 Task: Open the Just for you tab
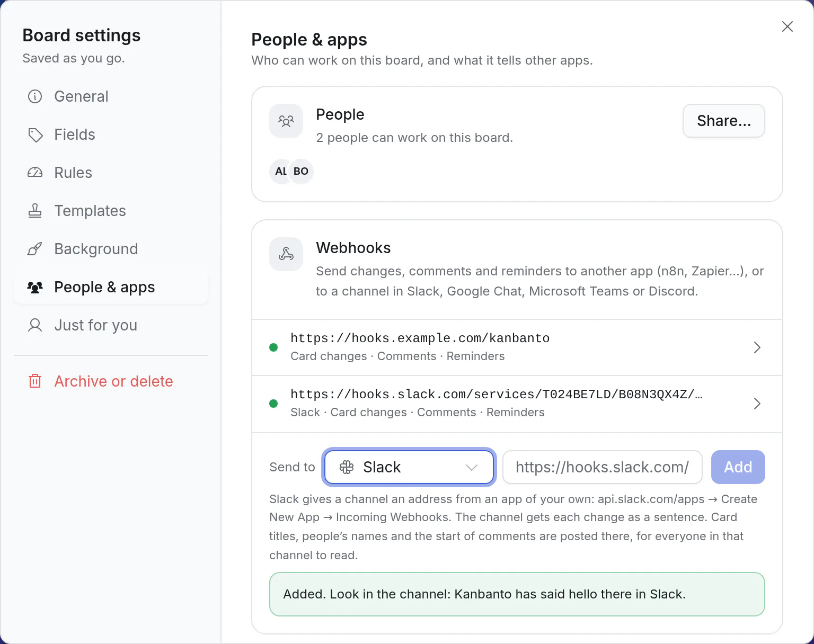click(111, 325)
